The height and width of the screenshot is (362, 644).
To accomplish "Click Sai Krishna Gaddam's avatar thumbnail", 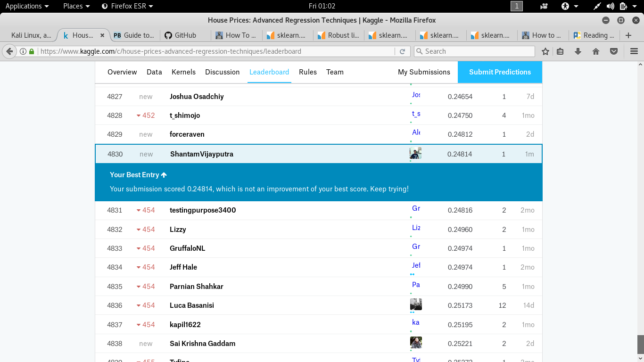I will (416, 342).
